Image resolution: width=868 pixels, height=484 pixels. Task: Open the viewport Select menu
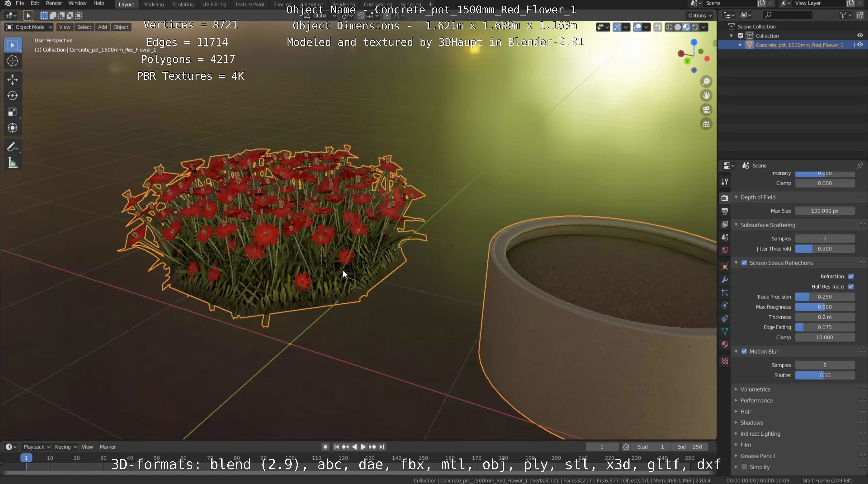pos(84,27)
